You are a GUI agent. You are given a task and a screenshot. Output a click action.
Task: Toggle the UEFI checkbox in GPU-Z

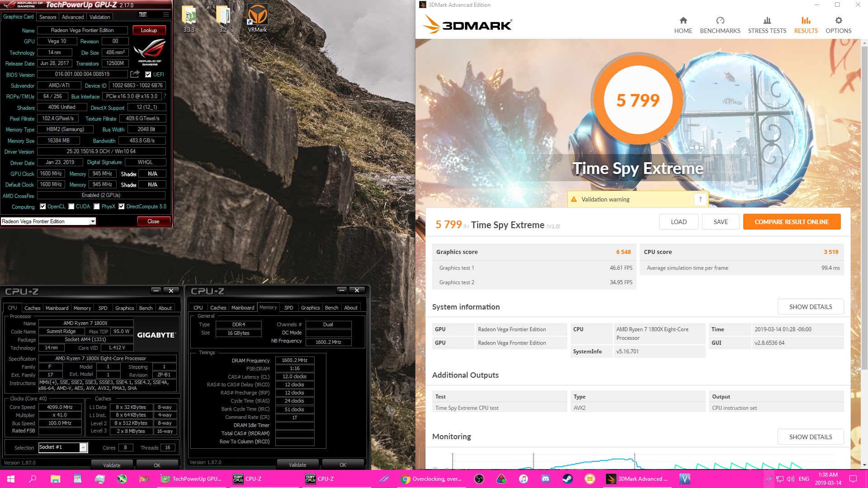[x=148, y=75]
